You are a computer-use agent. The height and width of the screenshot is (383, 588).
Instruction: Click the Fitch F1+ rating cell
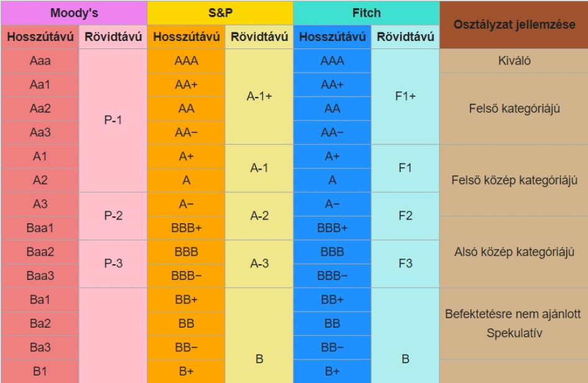tap(405, 96)
